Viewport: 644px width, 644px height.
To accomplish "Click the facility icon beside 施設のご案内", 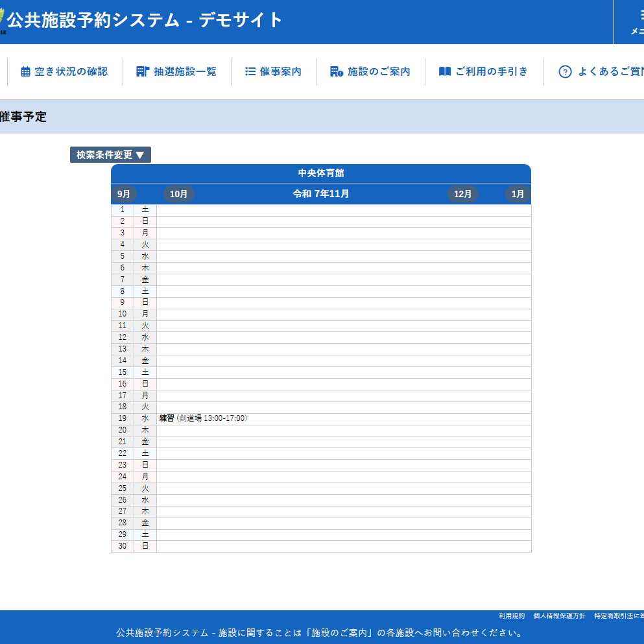I will click(336, 71).
